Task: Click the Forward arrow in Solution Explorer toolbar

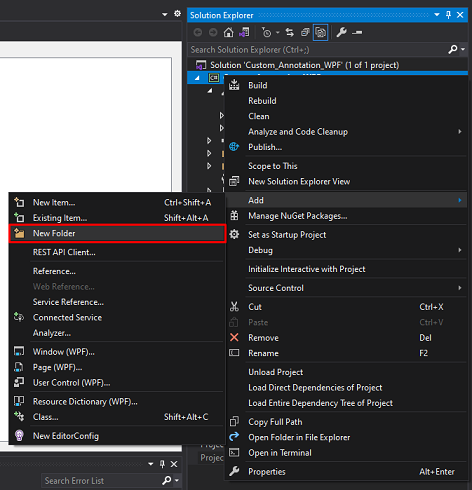Action: pos(213,32)
